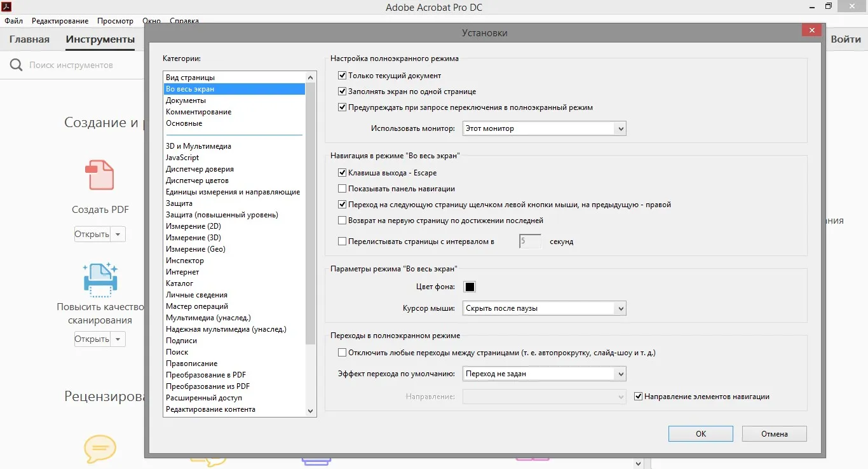This screenshot has height=469, width=868.
Task: Select '3D и Мультимедиа' category
Action: (234, 146)
